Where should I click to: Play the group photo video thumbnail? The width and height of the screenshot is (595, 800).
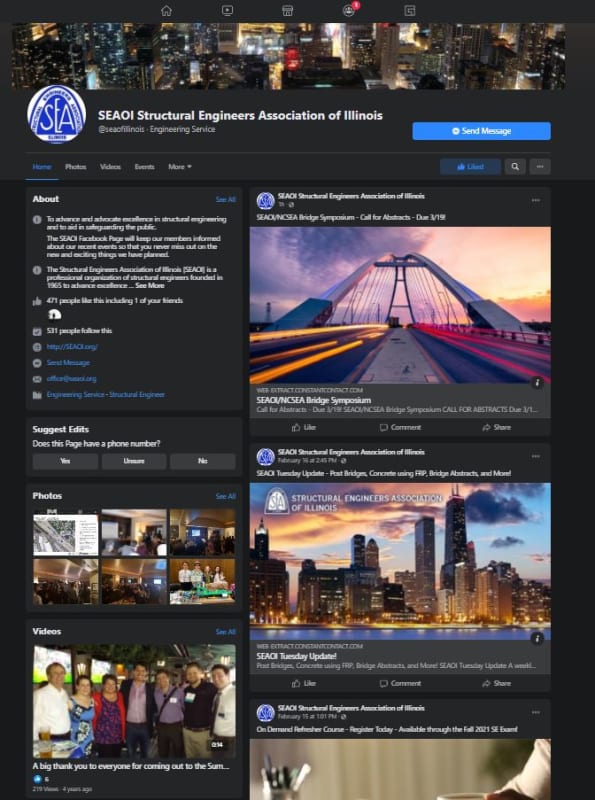134,701
